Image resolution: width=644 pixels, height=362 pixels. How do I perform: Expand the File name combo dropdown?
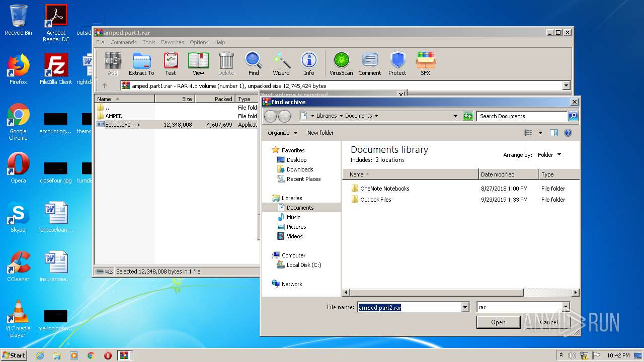point(465,307)
